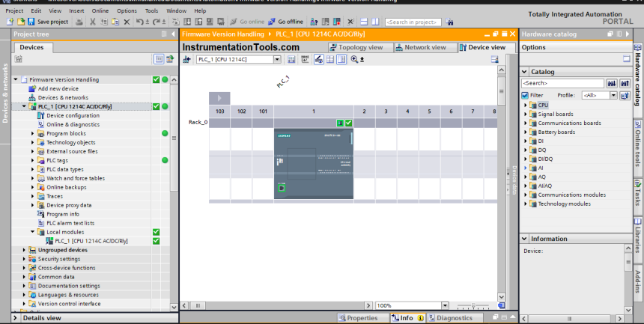Click the zoom magnifier icon in device toolbar
This screenshot has width=644, height=324.
pyautogui.click(x=354, y=59)
